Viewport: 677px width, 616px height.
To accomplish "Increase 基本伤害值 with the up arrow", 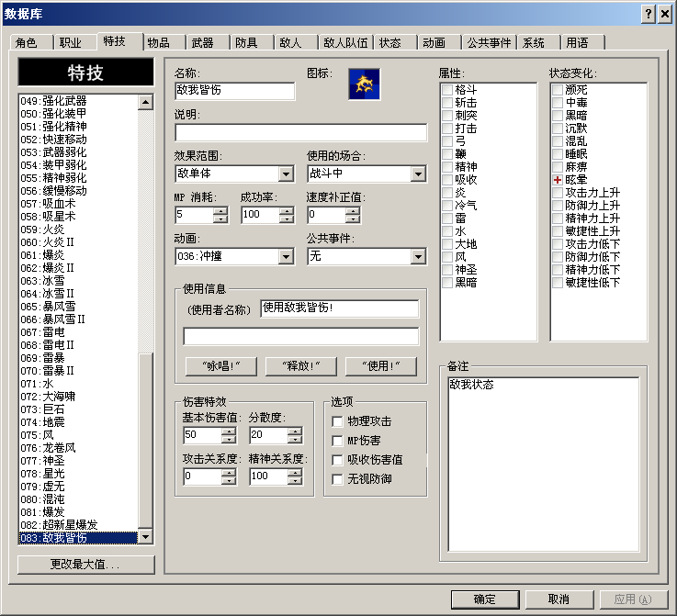I will (229, 431).
